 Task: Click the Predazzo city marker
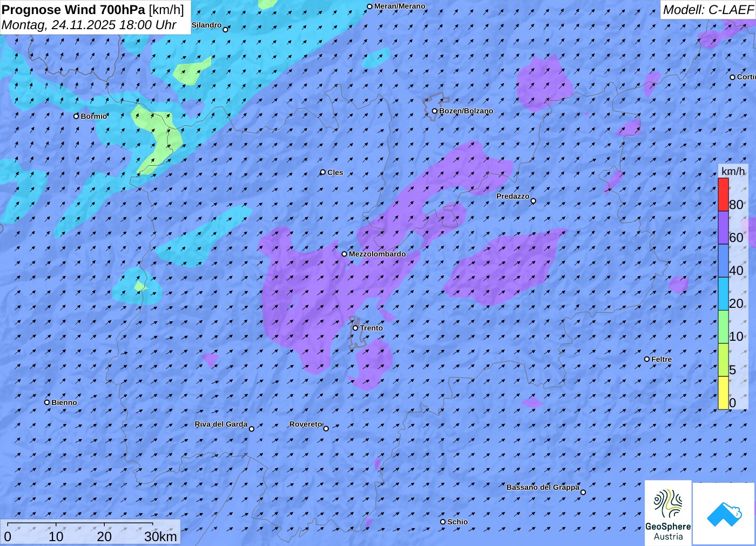534,201
